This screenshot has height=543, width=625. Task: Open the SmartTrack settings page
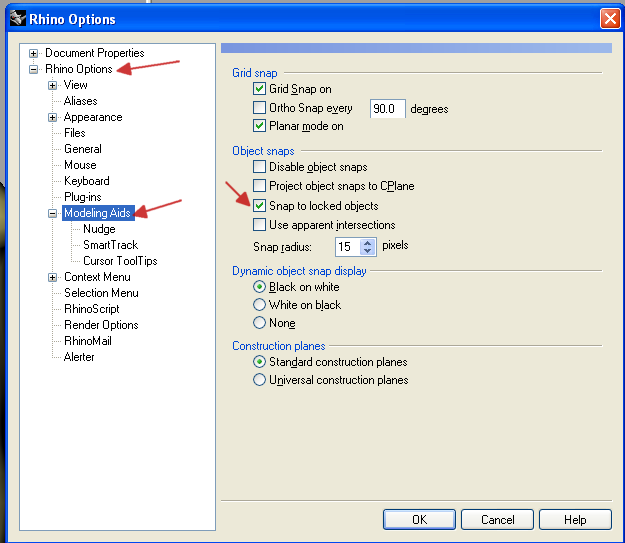click(110, 245)
